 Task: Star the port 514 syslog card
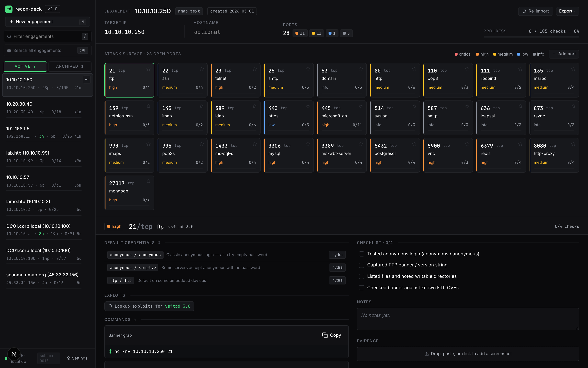[x=414, y=107]
